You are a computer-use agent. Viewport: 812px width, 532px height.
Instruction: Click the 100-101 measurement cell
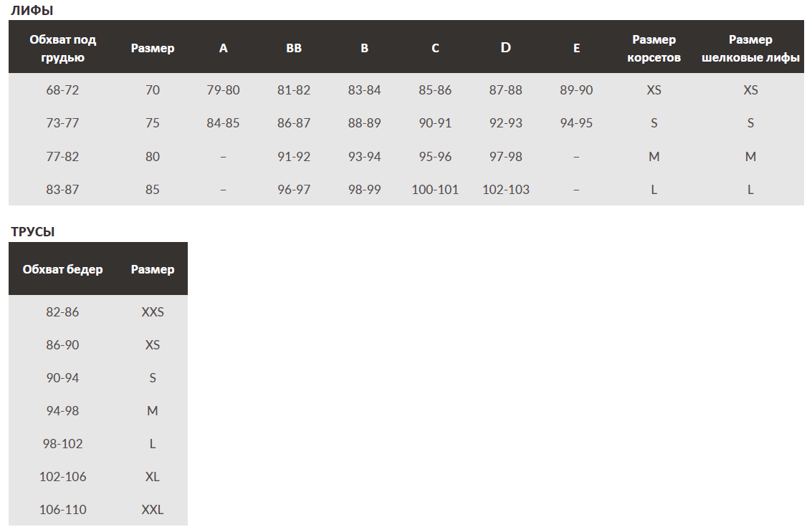[x=435, y=190]
